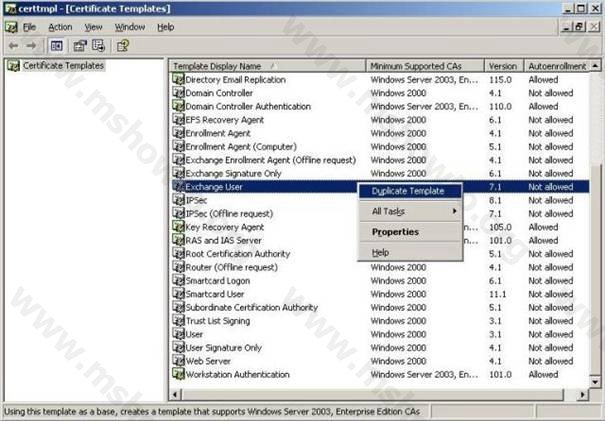Click the Properties toolbar icon
The image size is (605, 421).
click(x=80, y=46)
